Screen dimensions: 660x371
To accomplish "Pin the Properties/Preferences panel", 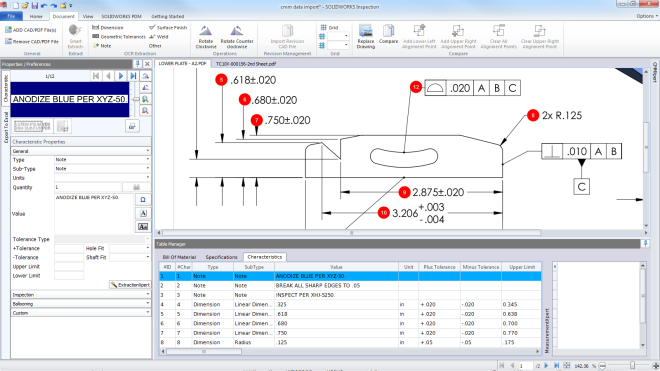I will click(137, 64).
